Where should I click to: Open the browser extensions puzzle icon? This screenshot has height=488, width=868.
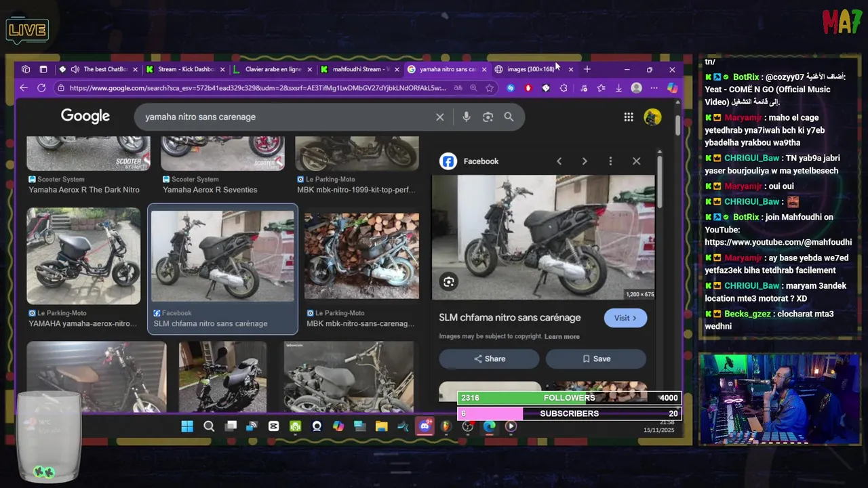tap(564, 88)
